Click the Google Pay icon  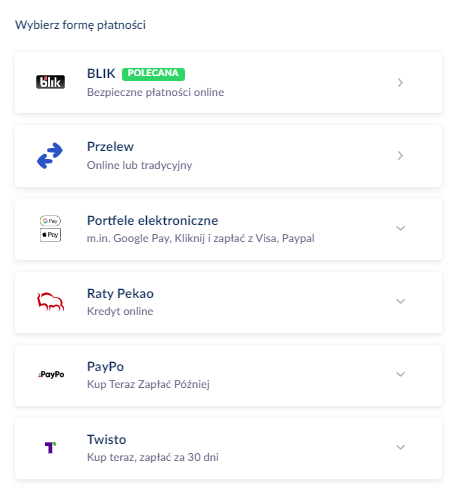(50, 221)
